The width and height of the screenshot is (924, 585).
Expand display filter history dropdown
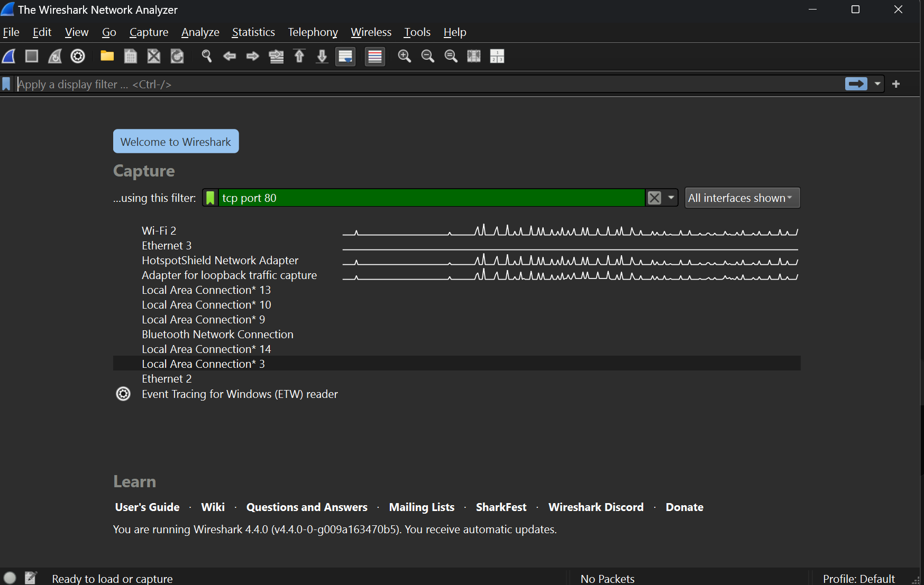coord(877,84)
